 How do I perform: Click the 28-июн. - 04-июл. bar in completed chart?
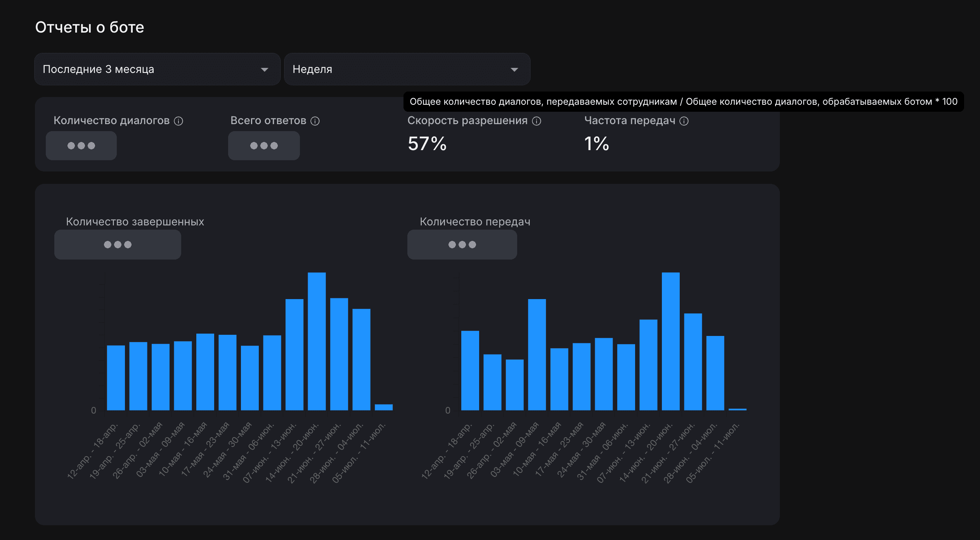click(x=361, y=360)
